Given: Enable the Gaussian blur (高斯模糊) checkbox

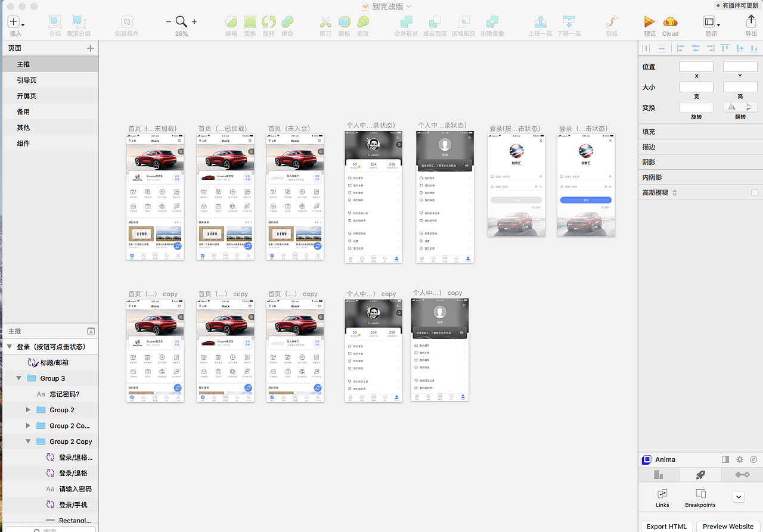Looking at the screenshot, I should coord(755,192).
